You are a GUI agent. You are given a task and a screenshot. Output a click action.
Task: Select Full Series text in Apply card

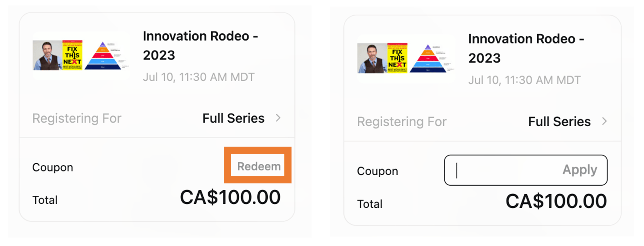click(x=559, y=121)
